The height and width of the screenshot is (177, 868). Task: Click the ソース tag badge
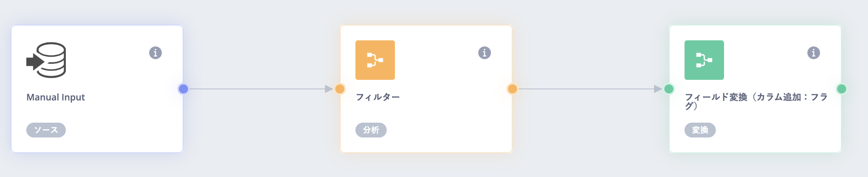[x=46, y=130]
